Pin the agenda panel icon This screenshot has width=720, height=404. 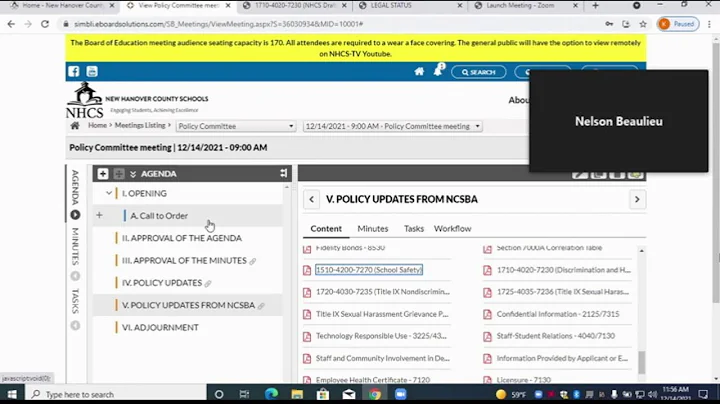point(283,173)
